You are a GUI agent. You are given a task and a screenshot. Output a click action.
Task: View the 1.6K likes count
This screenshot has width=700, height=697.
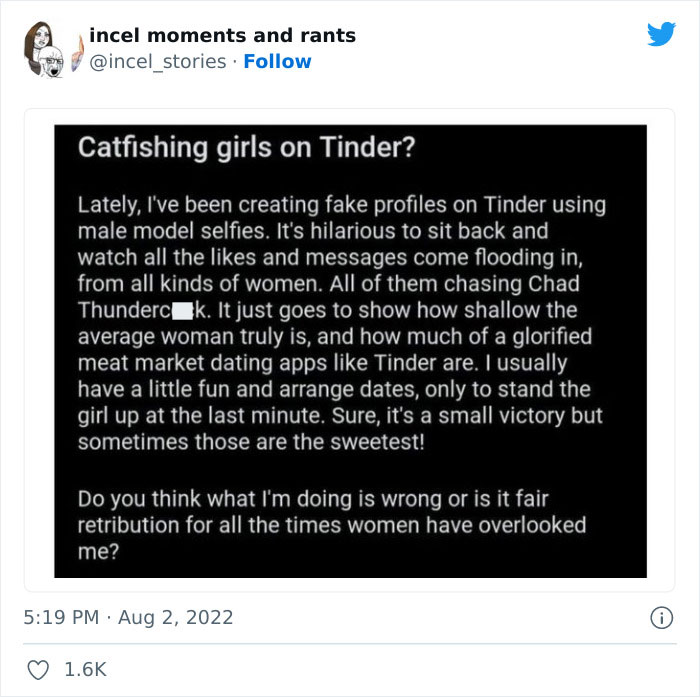(85, 669)
